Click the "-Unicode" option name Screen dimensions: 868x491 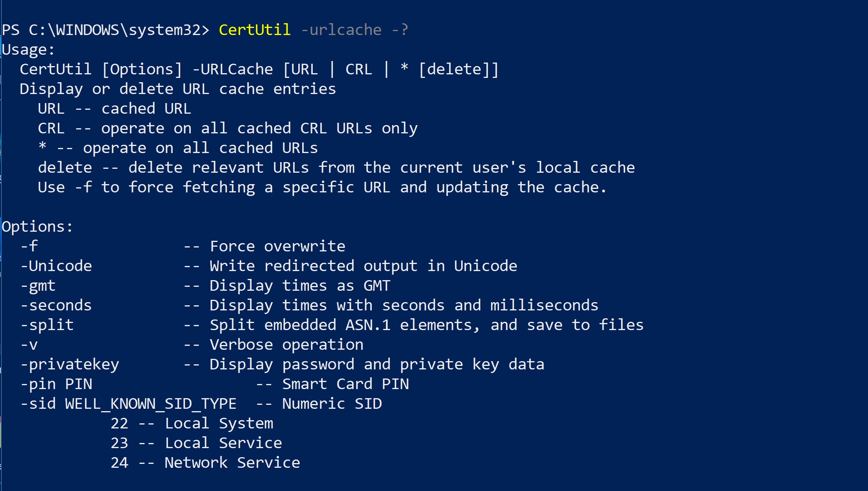pyautogui.click(x=56, y=266)
